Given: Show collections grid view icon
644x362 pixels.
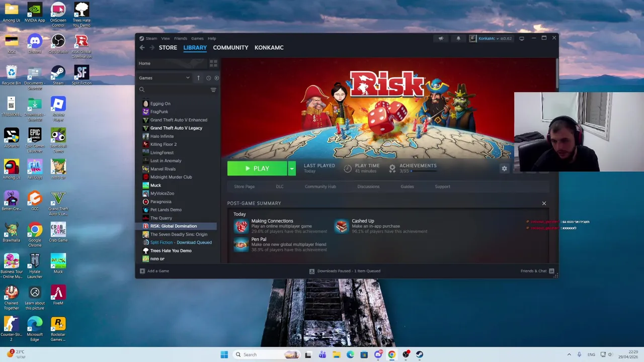Looking at the screenshot, I should (x=213, y=63).
